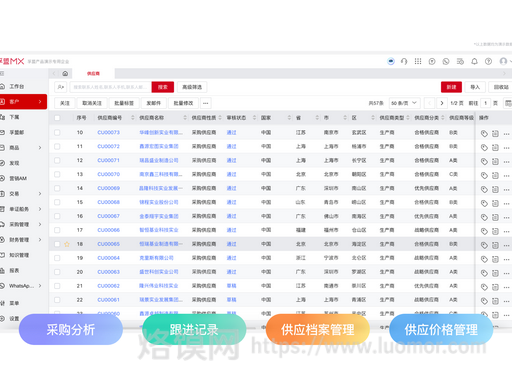Check the box for row 21
This screenshot has height=384, width=512.
pos(57,286)
